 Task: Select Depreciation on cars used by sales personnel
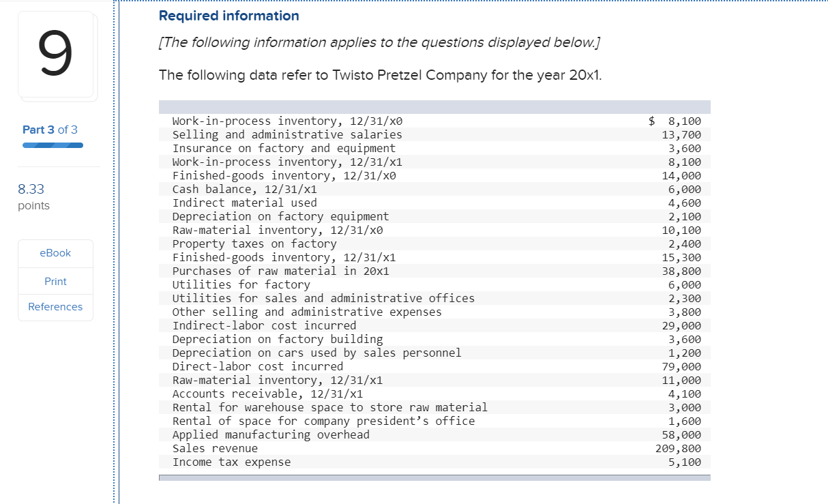(x=317, y=353)
